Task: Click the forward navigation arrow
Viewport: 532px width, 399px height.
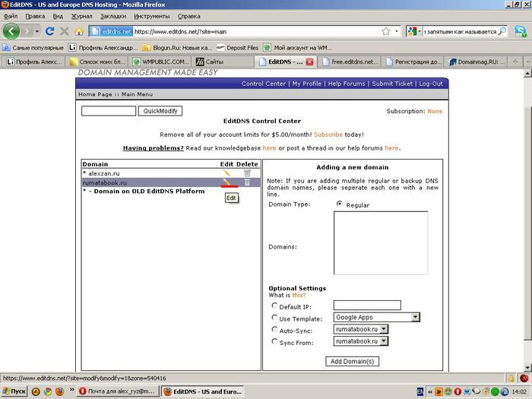Action: (x=27, y=32)
